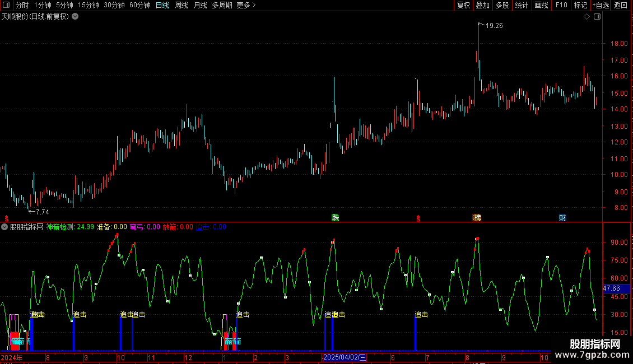Click the orange 榜 event marker
Viewport: 633px width, 364px height.
pos(477,218)
